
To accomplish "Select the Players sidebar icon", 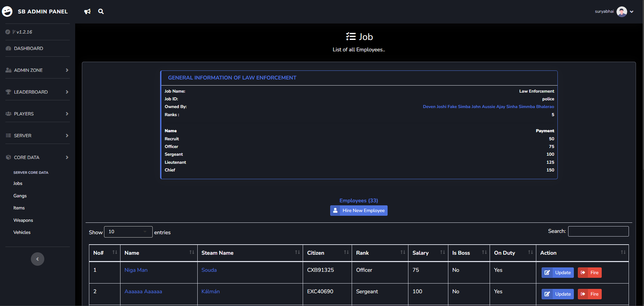I will pos(8,113).
